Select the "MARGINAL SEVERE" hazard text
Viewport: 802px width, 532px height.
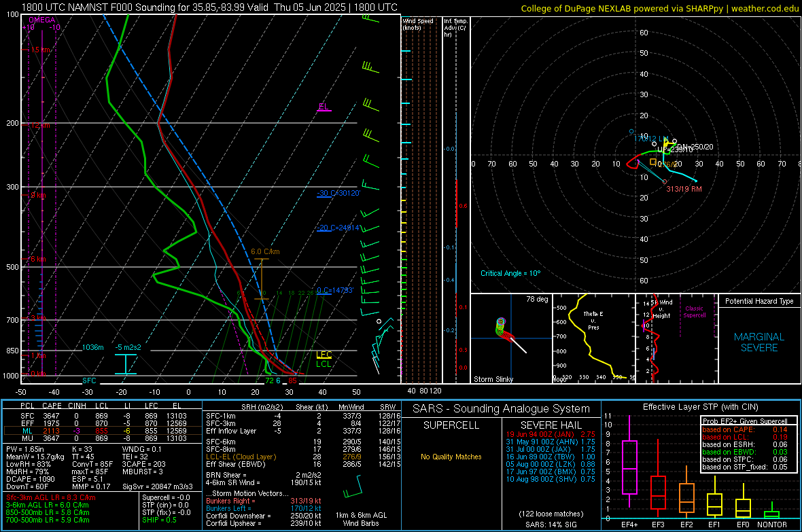pos(759,342)
